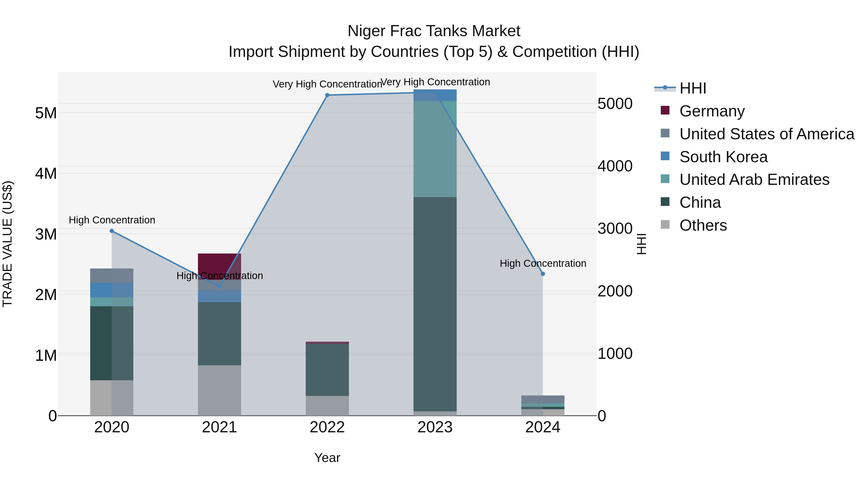Click the United States segment of 2024 bar

coord(543,399)
